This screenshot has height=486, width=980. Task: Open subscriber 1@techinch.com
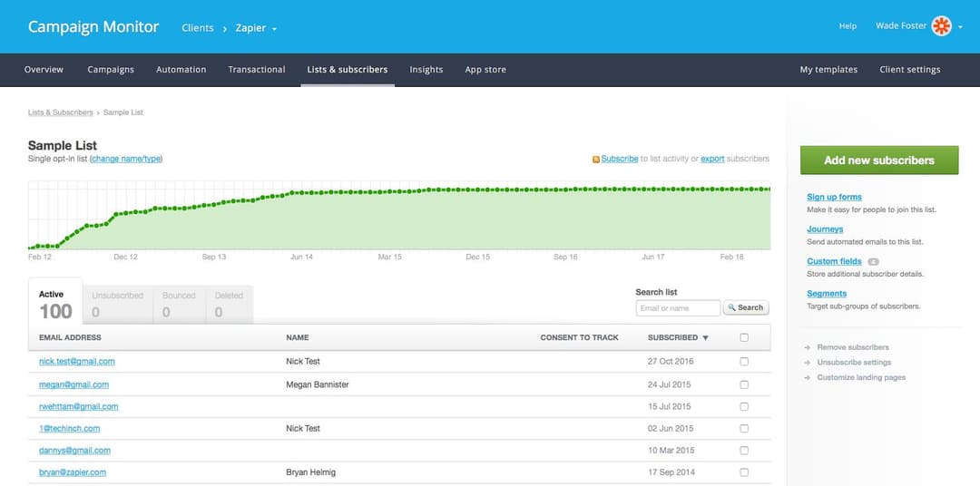tap(69, 429)
